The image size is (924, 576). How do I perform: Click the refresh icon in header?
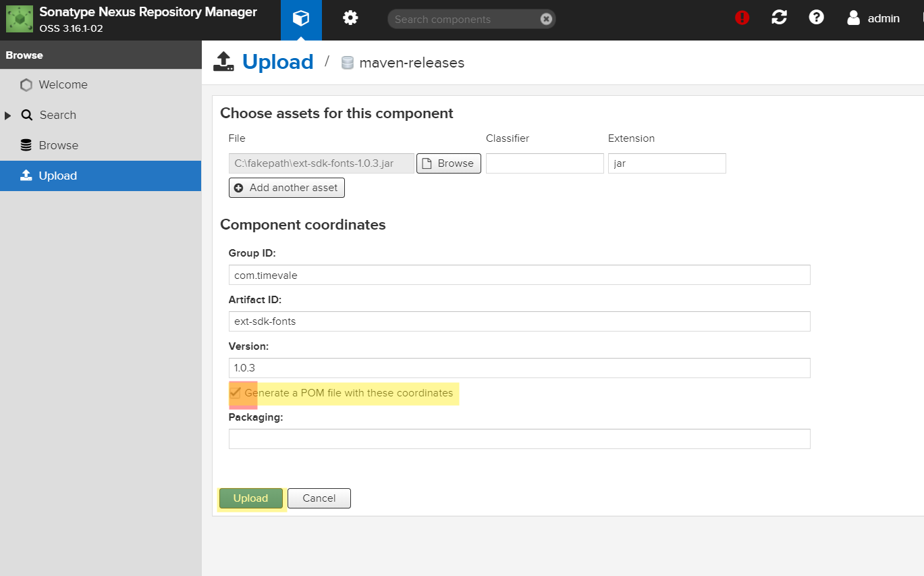(779, 18)
